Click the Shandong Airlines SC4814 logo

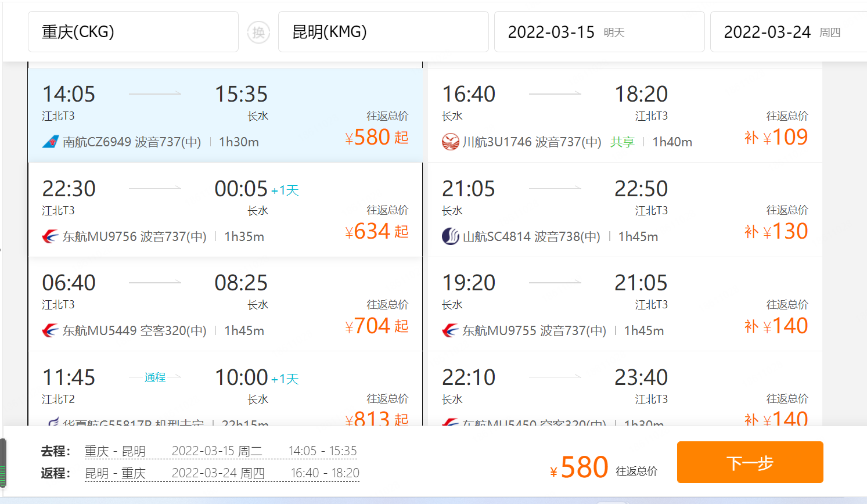[x=451, y=236]
